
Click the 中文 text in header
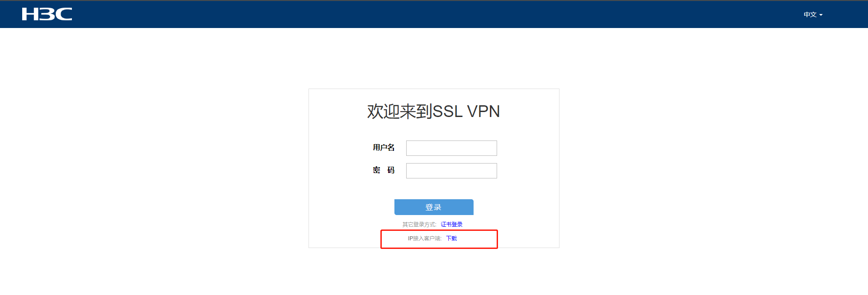click(810, 14)
